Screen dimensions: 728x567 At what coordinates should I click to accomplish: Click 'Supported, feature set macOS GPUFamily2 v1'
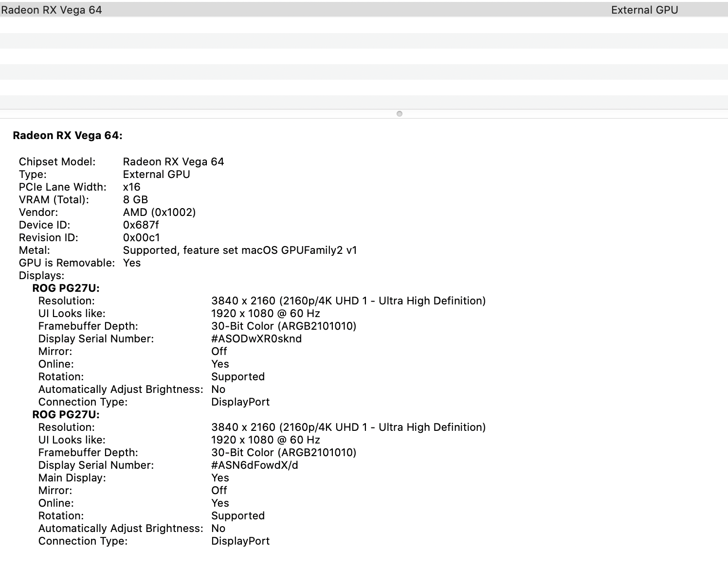tap(240, 250)
